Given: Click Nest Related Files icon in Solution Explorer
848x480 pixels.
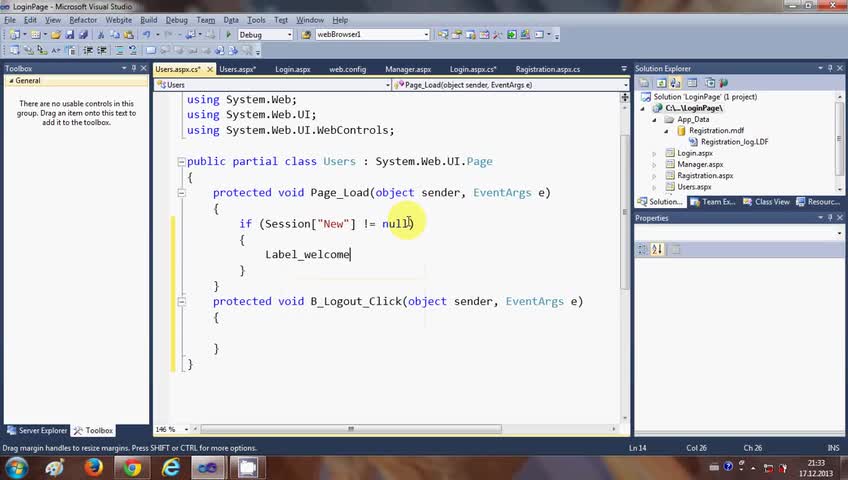Looking at the screenshot, I should click(x=675, y=83).
